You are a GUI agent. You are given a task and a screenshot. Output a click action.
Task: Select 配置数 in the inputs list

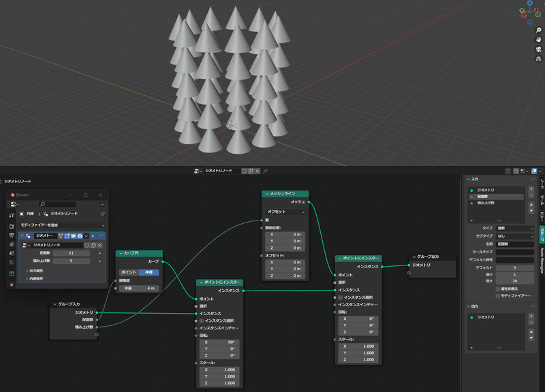497,197
